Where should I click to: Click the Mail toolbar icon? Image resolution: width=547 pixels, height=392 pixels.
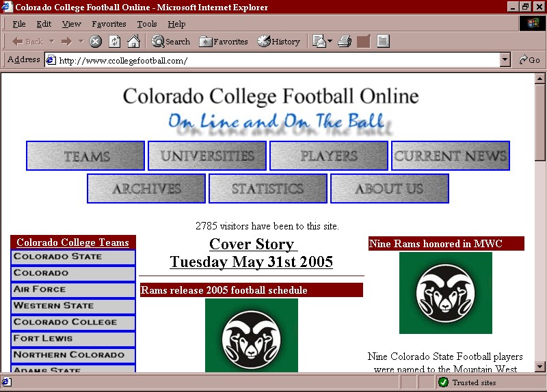[319, 42]
